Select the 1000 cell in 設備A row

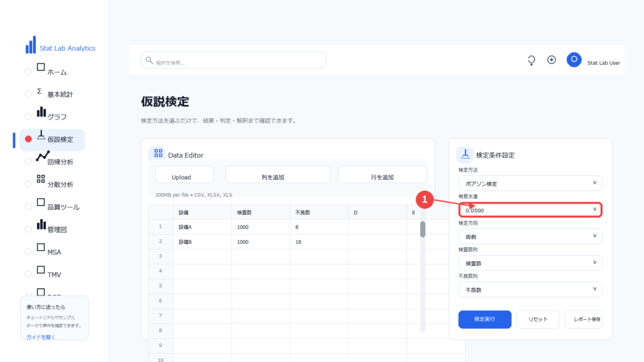point(260,227)
